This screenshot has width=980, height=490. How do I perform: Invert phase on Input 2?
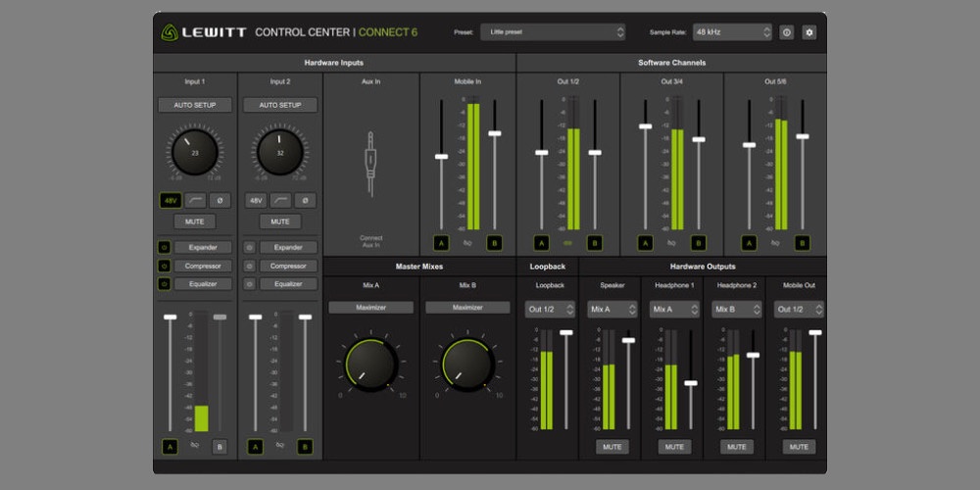point(305,200)
